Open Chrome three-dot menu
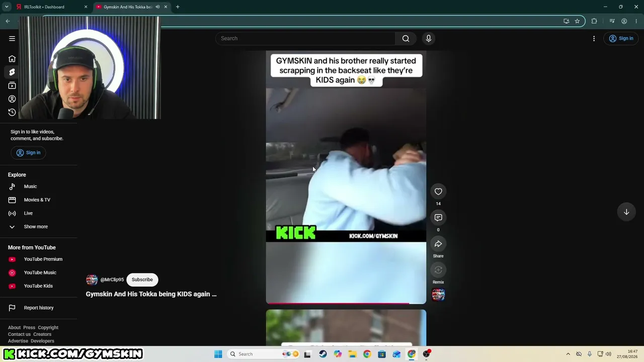The width and height of the screenshot is (644, 362). 636,21
